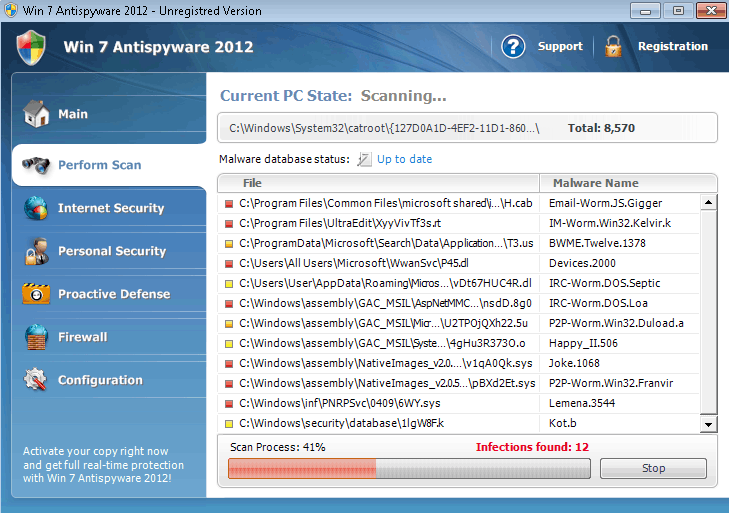729x513 pixels.
Task: Click the Main house icon
Action: (x=36, y=112)
